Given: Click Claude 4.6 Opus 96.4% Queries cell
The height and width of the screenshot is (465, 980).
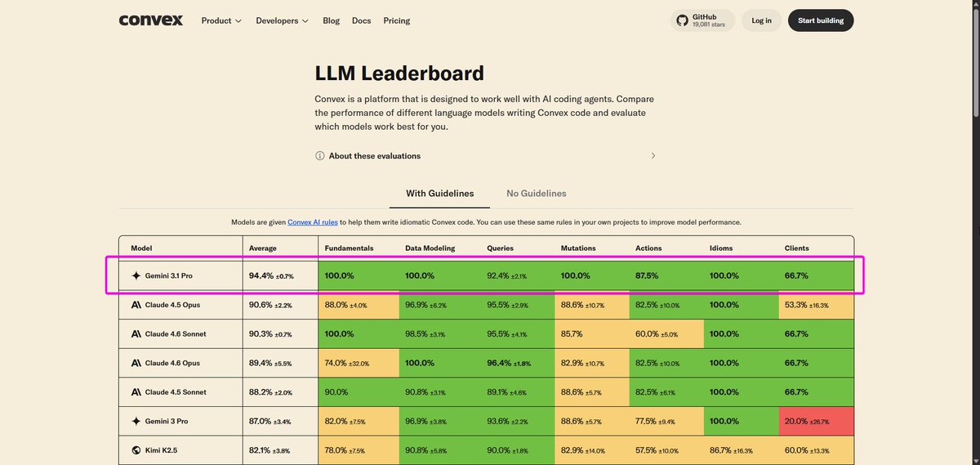Looking at the screenshot, I should (517, 363).
